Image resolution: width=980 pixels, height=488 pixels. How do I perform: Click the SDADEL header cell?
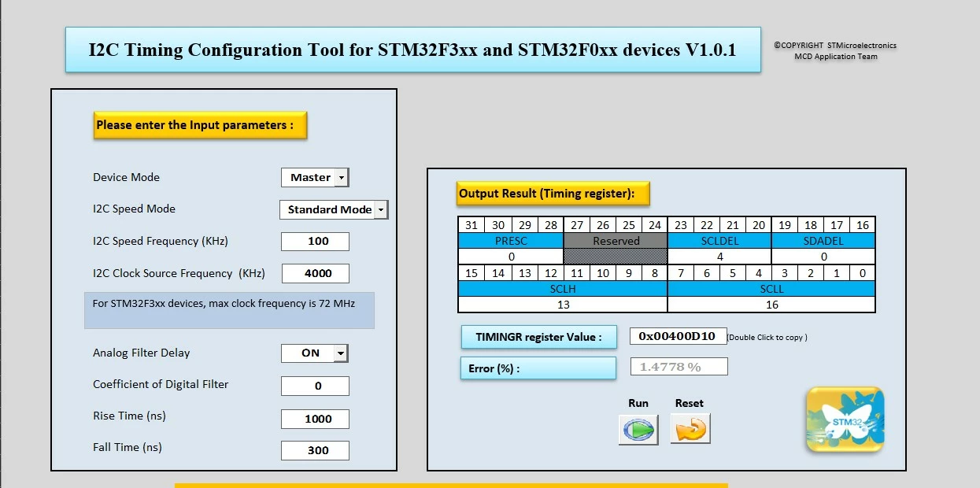pos(823,241)
